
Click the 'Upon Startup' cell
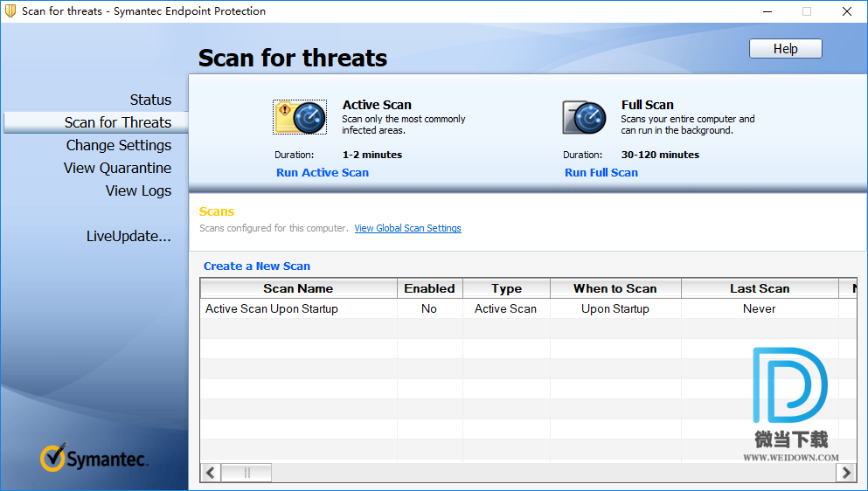(x=615, y=308)
